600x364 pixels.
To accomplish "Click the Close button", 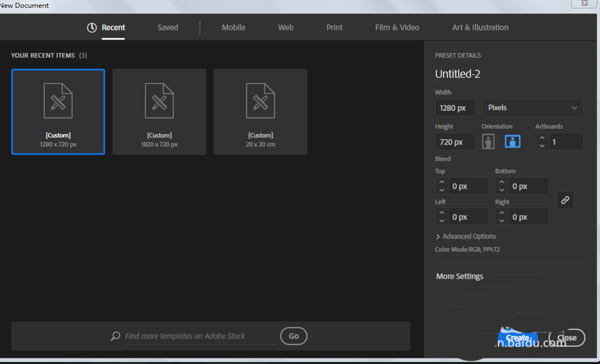I will (x=567, y=338).
